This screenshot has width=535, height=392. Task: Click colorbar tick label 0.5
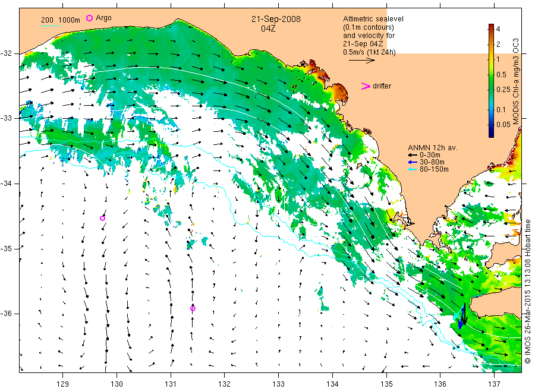click(x=502, y=75)
